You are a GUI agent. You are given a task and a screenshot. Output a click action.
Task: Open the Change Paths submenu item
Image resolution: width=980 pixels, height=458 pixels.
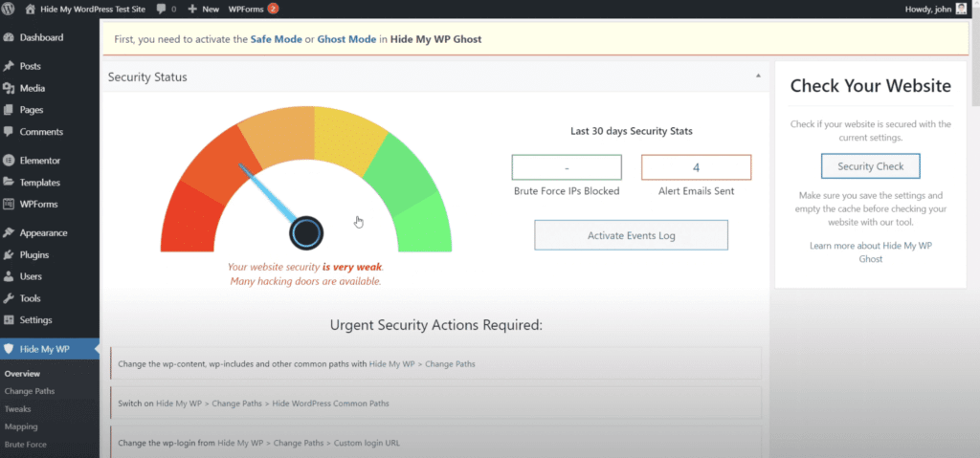point(30,391)
